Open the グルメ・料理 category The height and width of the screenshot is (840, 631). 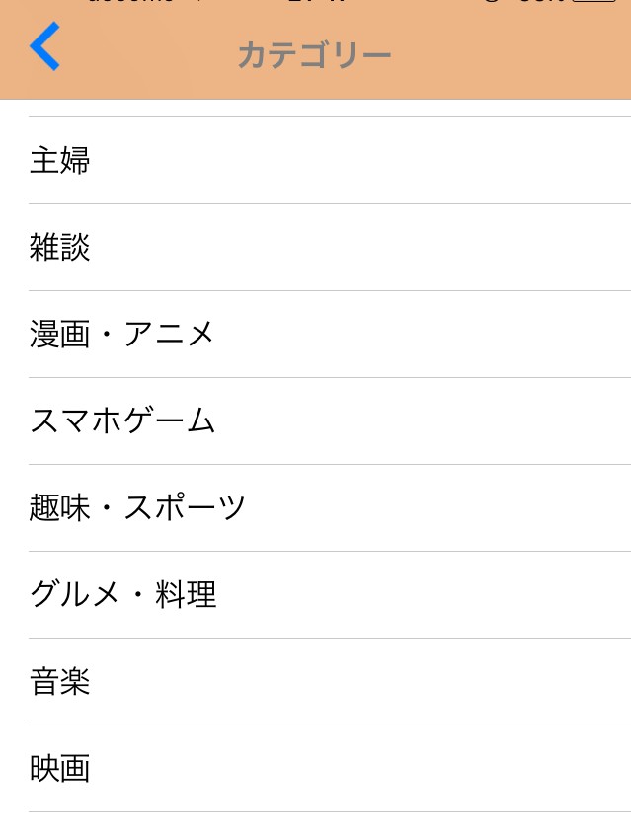[x=123, y=594]
